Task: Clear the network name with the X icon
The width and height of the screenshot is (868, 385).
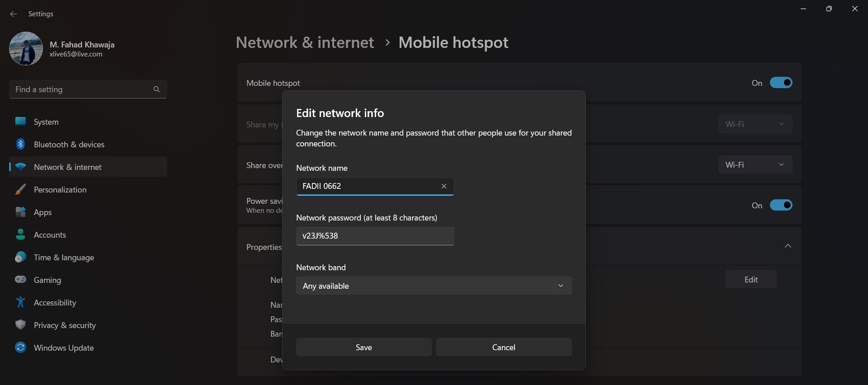Action: (x=443, y=186)
